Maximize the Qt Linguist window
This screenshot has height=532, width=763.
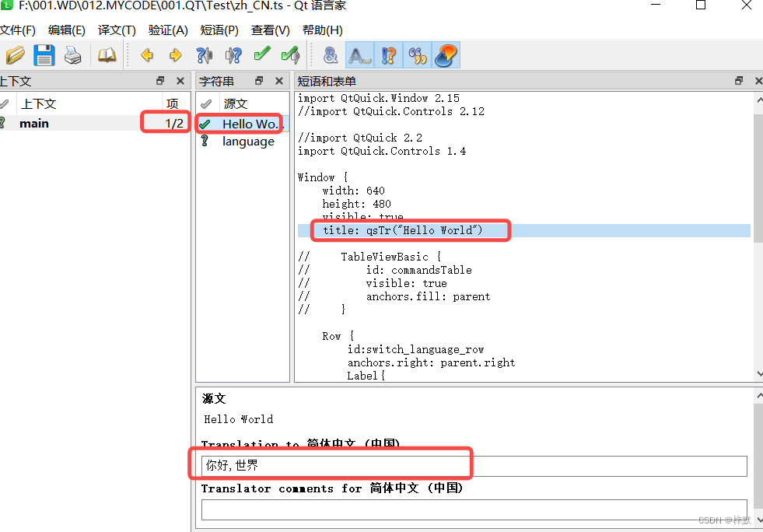coord(701,5)
